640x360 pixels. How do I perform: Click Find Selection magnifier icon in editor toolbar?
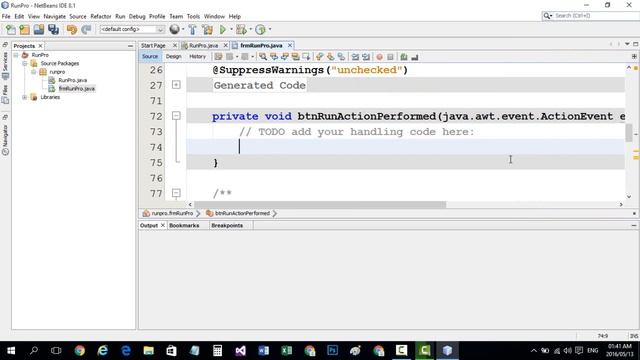click(263, 57)
